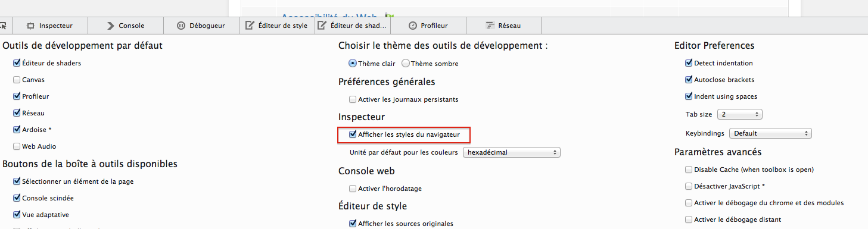Viewport: 868px width, 229px height.
Task: Select the Thème clair radio button
Action: (353, 64)
